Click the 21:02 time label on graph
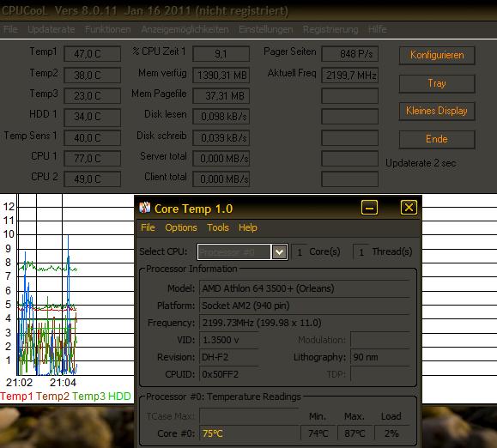The height and width of the screenshot is (448, 497). click(20, 383)
